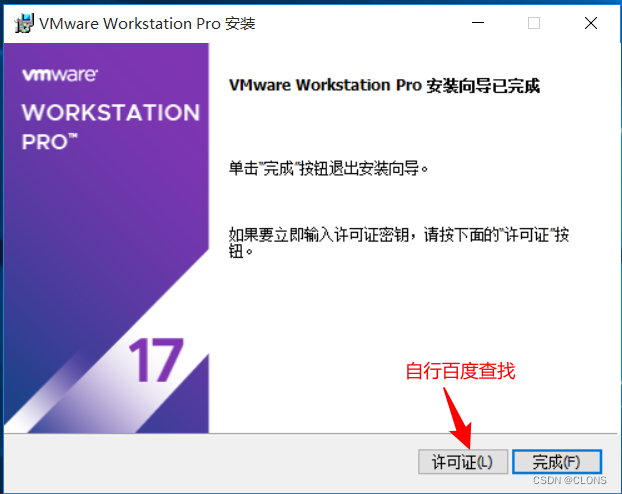Click the 如果要立即输入许可证密钥 paragraph
The image size is (622, 494).
point(399,242)
